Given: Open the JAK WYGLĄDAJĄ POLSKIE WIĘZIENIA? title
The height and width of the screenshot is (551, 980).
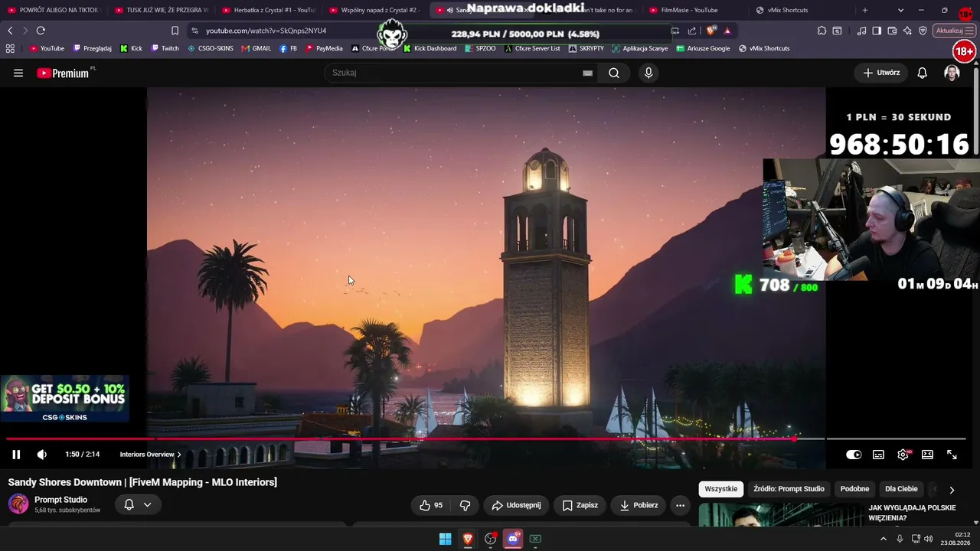Looking at the screenshot, I should [912, 513].
